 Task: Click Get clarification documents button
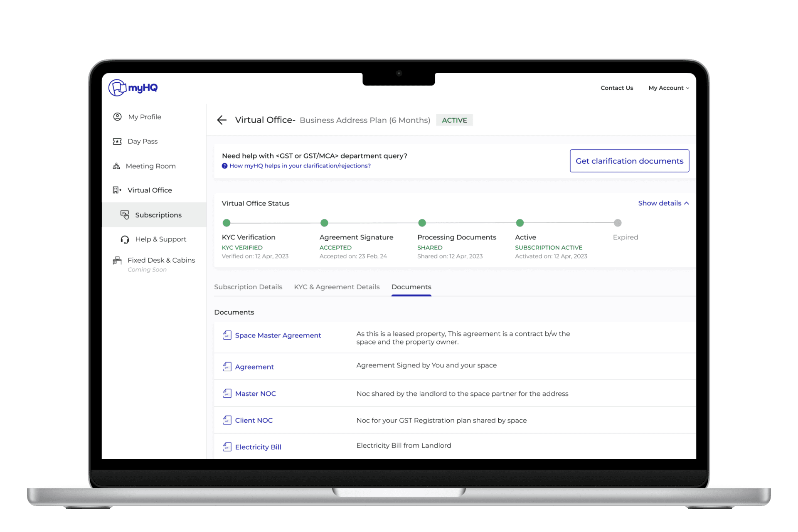(x=629, y=161)
